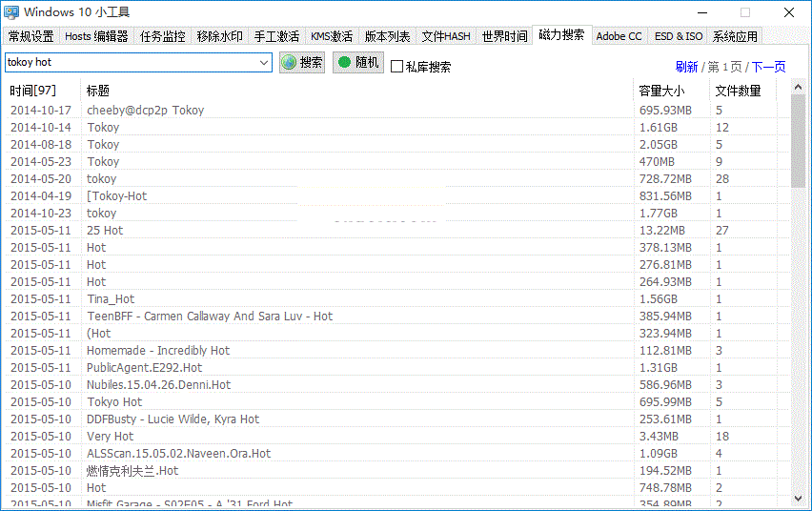Click the file count 28 cell

(722, 179)
